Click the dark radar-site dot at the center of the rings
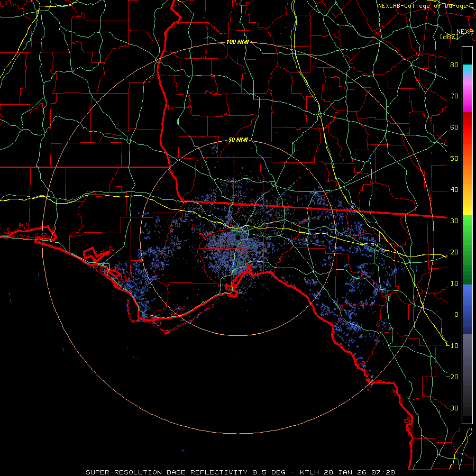Viewport: 476px width, 476px height. [239, 237]
